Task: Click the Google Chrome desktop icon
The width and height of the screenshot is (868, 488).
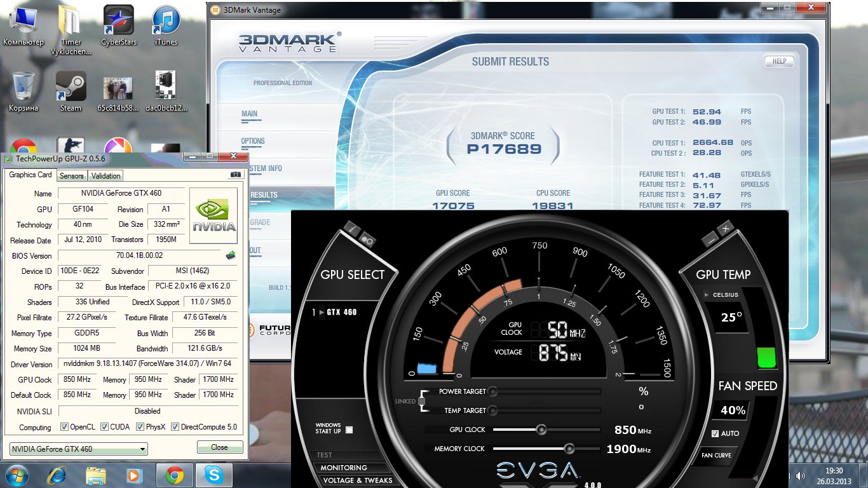Action: click(x=24, y=146)
